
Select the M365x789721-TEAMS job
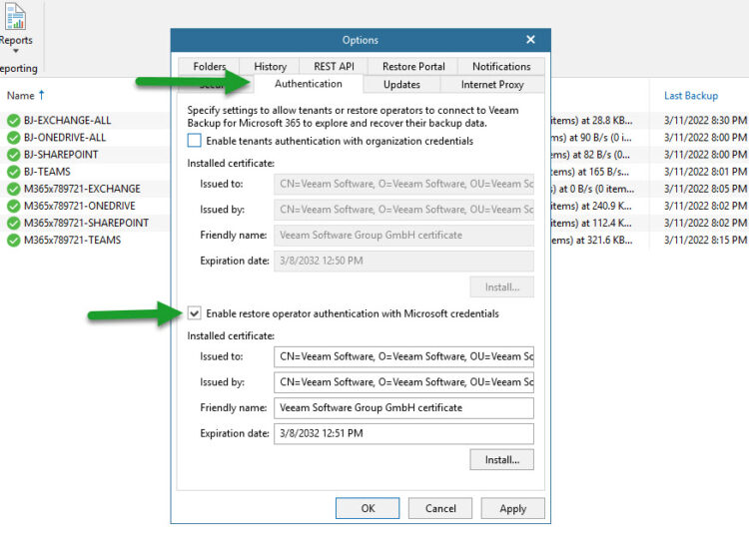click(73, 241)
